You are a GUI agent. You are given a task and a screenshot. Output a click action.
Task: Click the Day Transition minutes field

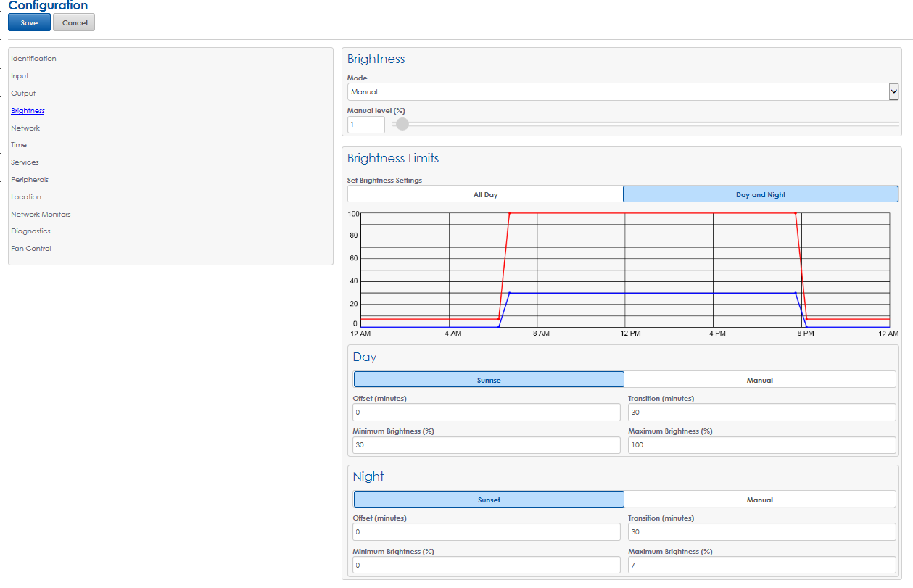(x=761, y=412)
